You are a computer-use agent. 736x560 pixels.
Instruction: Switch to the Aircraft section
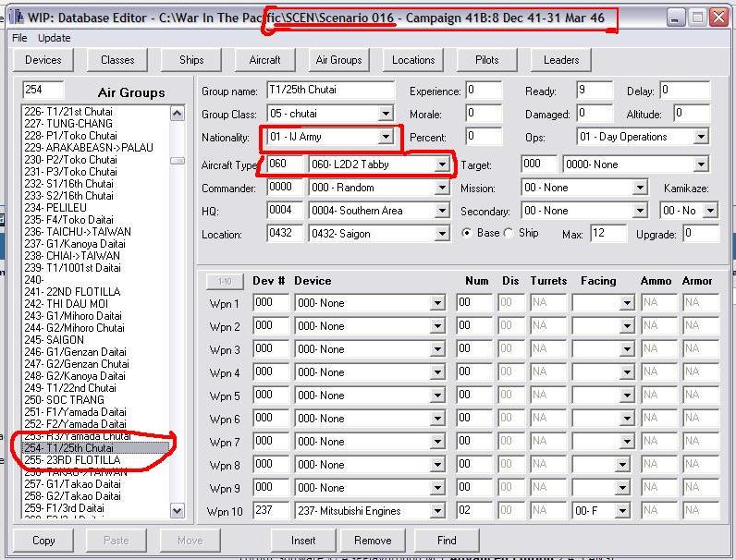click(264, 60)
